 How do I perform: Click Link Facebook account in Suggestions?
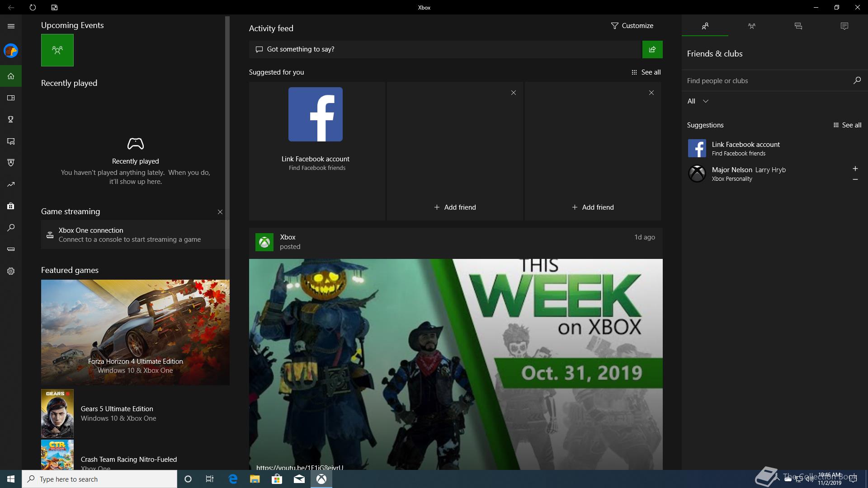click(x=775, y=148)
